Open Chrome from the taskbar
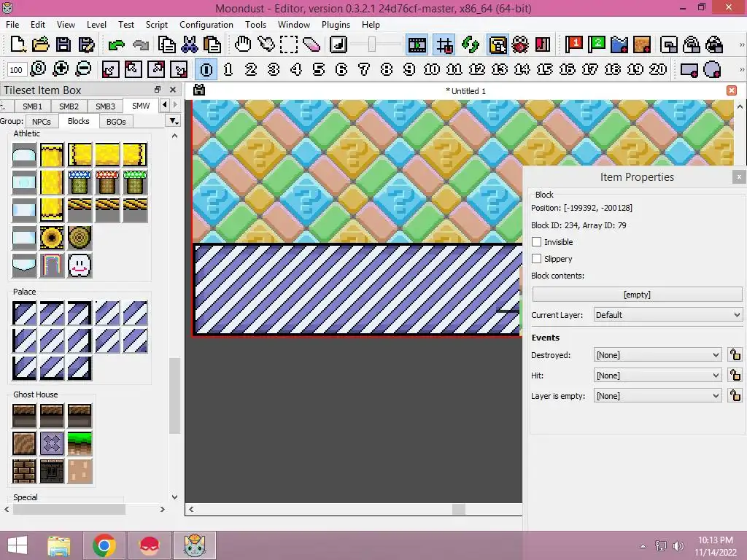Image resolution: width=747 pixels, height=560 pixels. (104, 545)
